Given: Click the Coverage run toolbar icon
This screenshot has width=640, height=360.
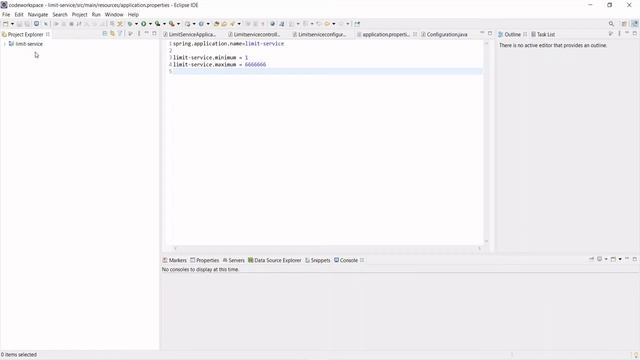Looking at the screenshot, I should pyautogui.click(x=158, y=24).
